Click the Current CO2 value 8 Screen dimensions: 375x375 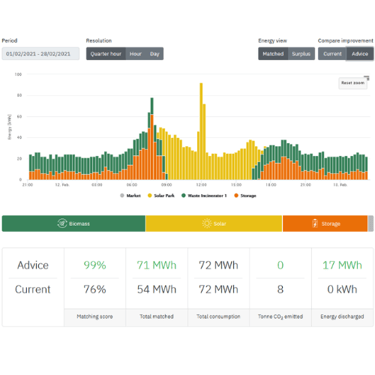[280, 289]
